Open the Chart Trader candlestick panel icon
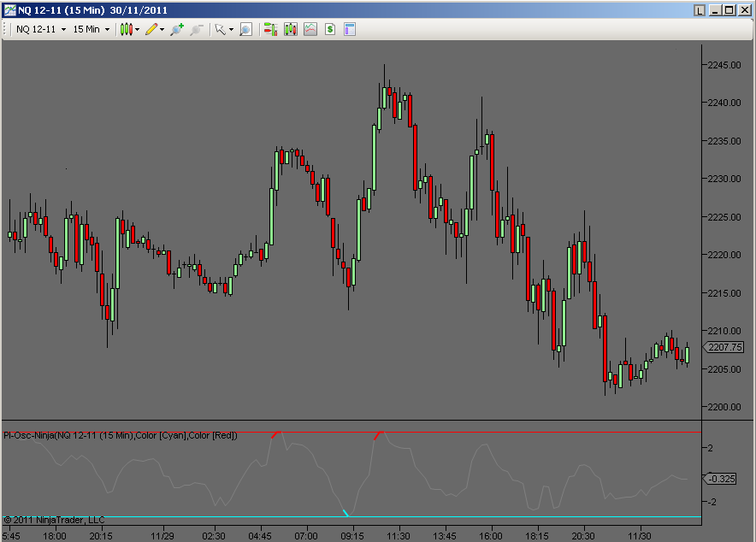The width and height of the screenshot is (756, 542). 290,29
